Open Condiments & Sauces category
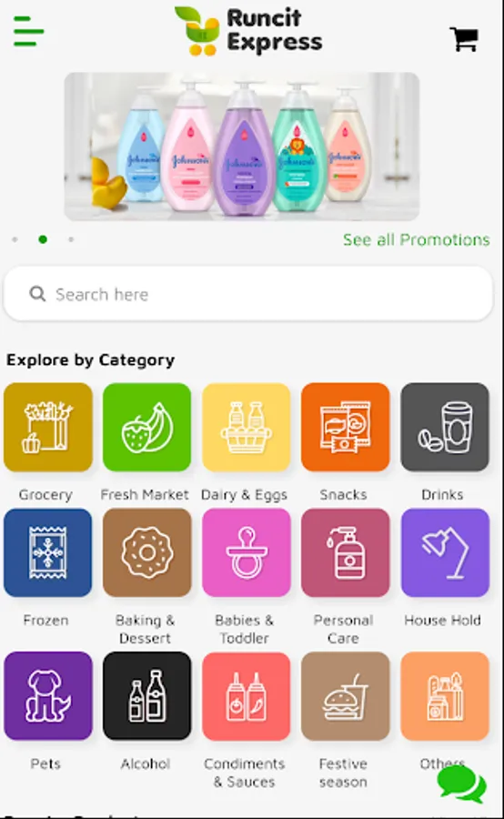 pos(246,696)
